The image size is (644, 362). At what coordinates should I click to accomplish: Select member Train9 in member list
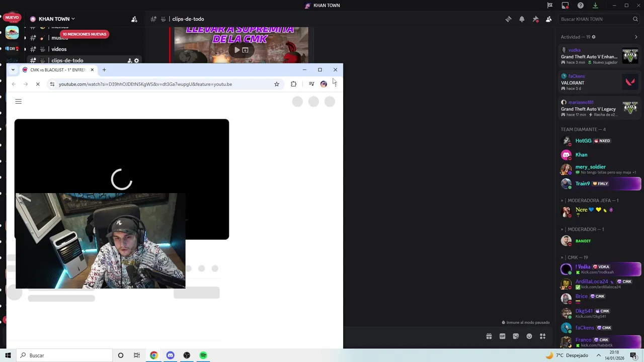pyautogui.click(x=600, y=184)
